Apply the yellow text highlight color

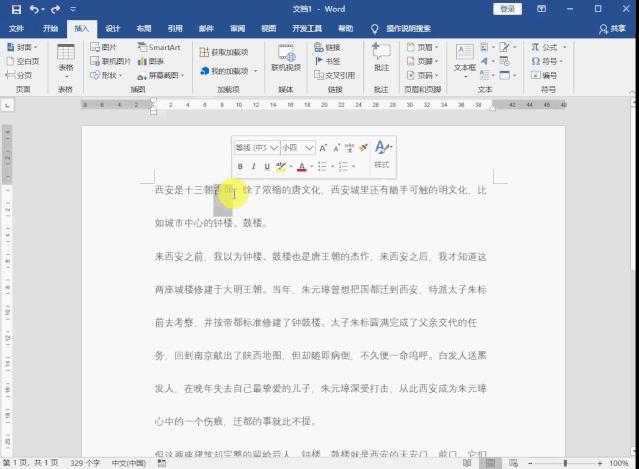281,167
